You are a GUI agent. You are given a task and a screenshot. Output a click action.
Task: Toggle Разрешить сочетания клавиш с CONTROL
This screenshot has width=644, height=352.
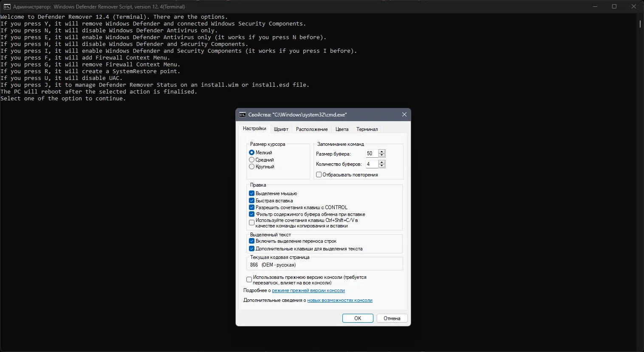[298, 207]
